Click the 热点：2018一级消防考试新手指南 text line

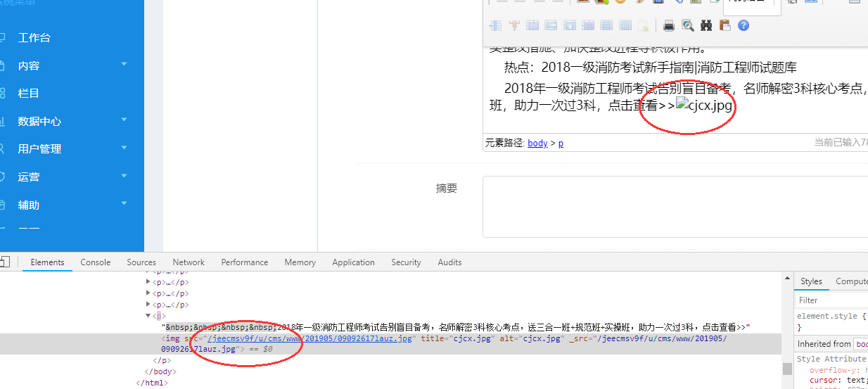click(650, 68)
